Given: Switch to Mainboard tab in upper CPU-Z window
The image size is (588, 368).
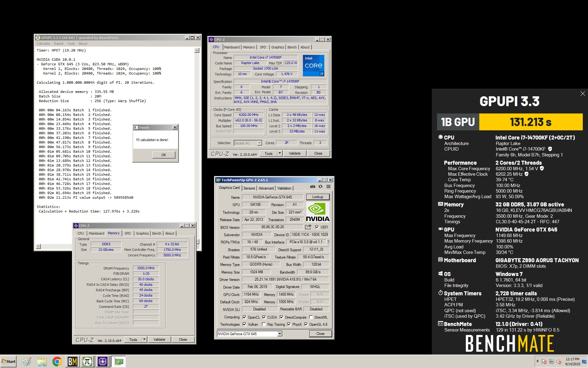Looking at the screenshot, I should tap(232, 47).
